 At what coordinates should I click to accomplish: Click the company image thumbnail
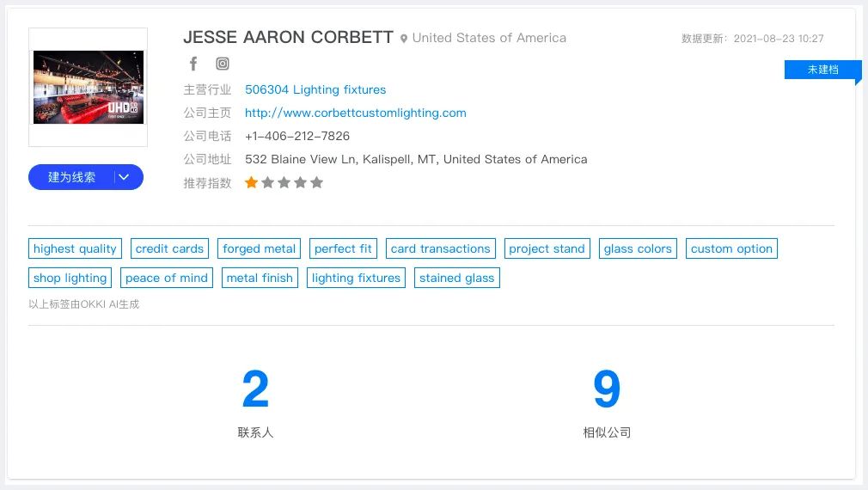click(x=88, y=87)
